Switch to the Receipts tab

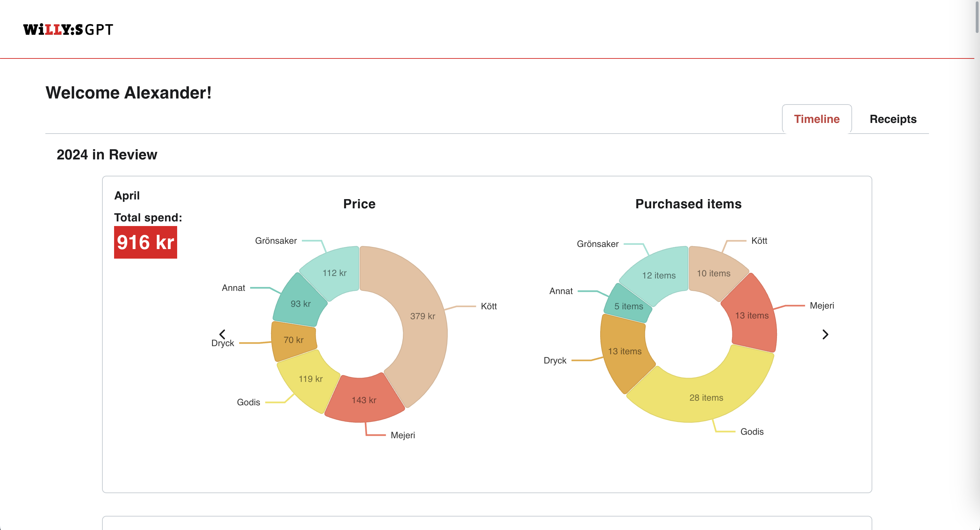tap(892, 119)
